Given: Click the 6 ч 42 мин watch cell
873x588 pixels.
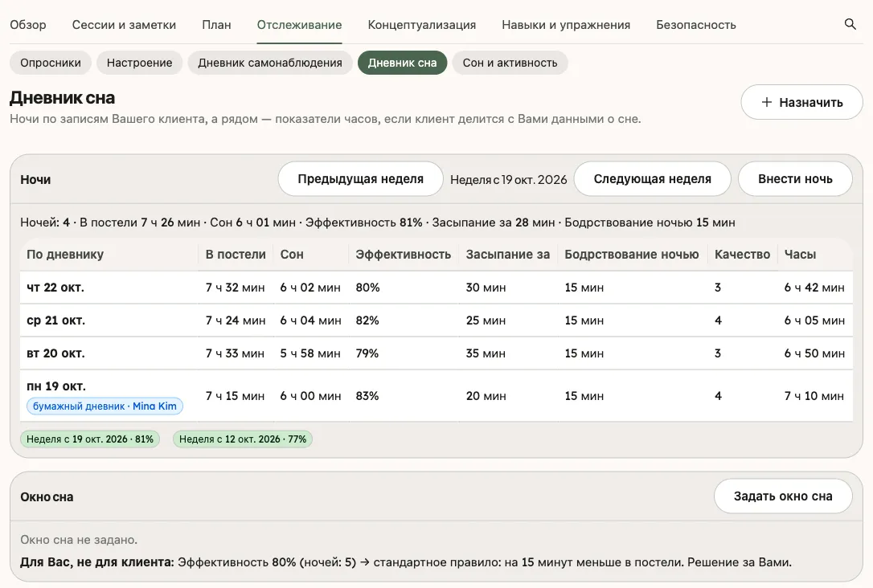Looking at the screenshot, I should tap(814, 288).
